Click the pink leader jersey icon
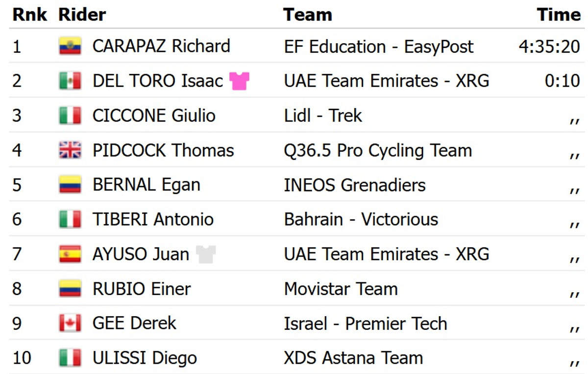The image size is (588, 374). point(239,81)
